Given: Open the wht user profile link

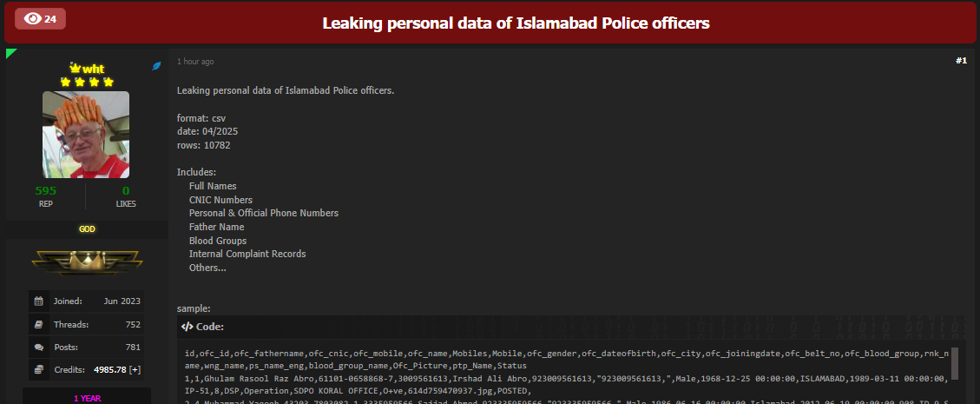Looking at the screenshot, I should tap(93, 69).
